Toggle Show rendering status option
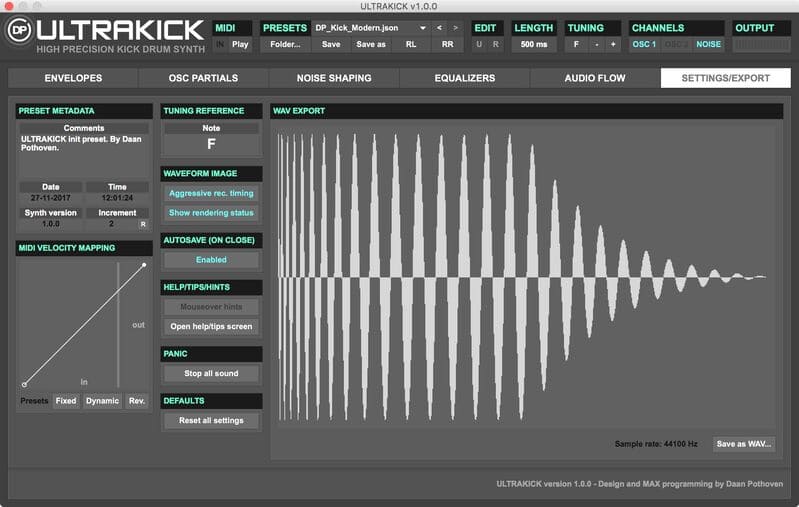 (x=211, y=213)
